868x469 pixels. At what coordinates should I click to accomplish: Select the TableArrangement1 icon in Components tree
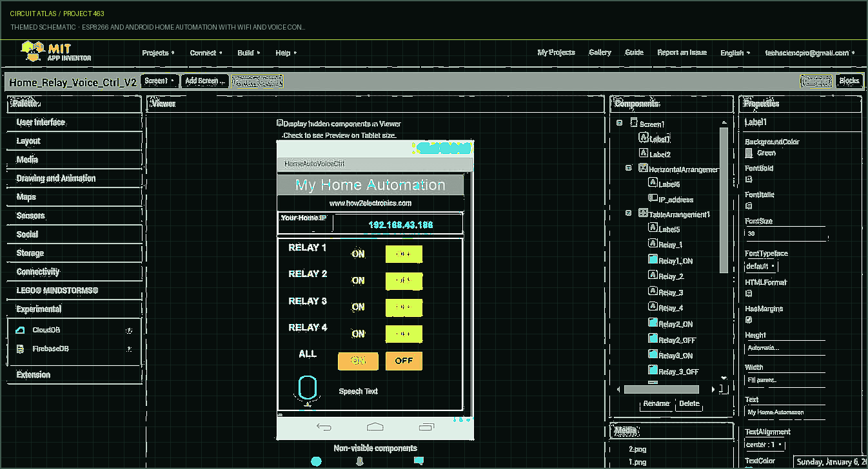(643, 213)
